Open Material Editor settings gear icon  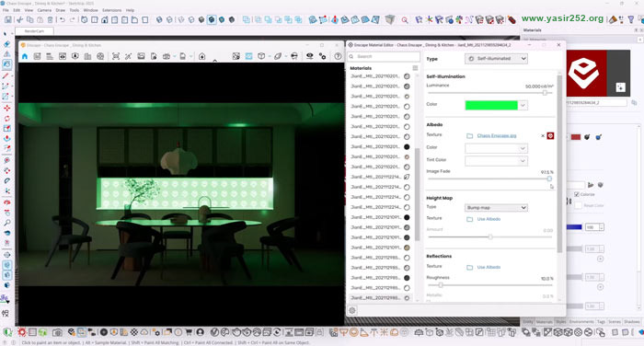352,311
